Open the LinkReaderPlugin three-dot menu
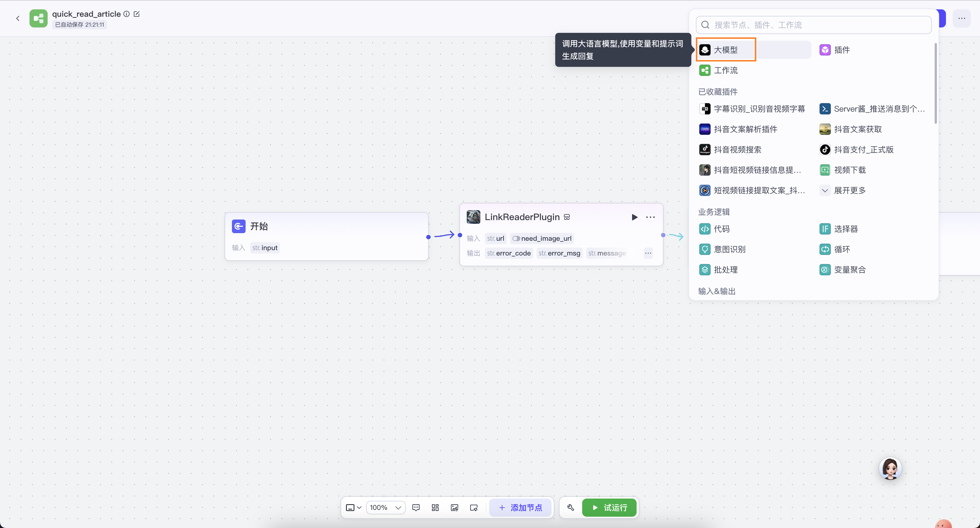This screenshot has height=528, width=980. pyautogui.click(x=650, y=217)
